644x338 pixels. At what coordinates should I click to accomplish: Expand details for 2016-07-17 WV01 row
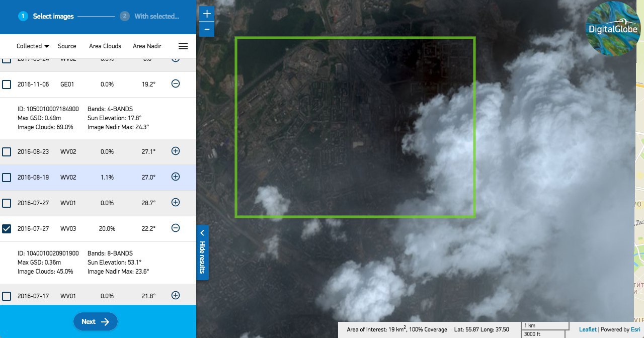[x=176, y=295]
